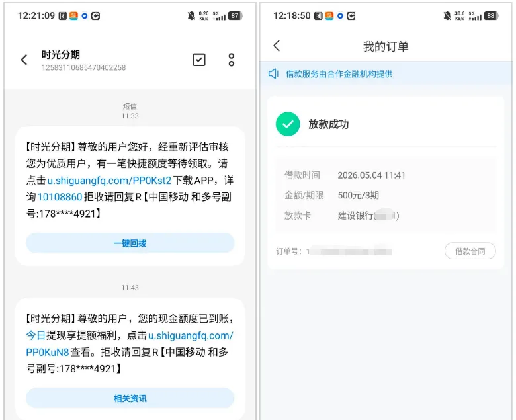Tap the 金额/期限 label
The height and width of the screenshot is (420, 516).
[304, 195]
